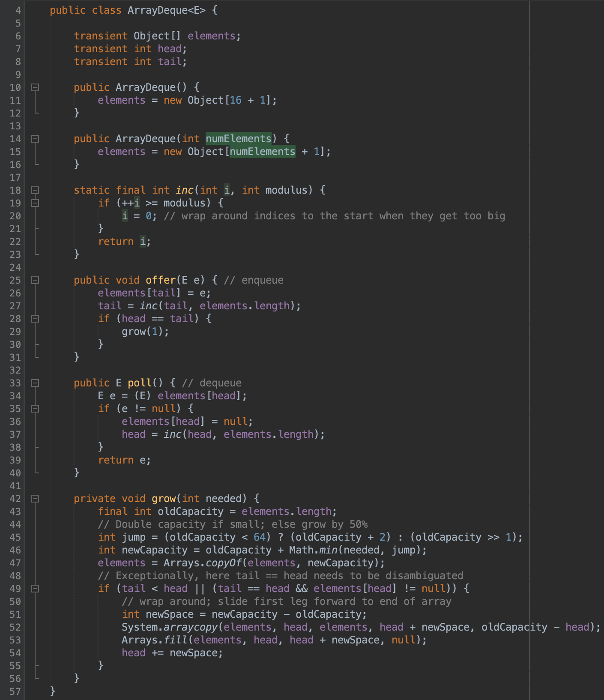604x700 pixels.
Task: Collapse the if (head == tail) block
Action: click(x=35, y=319)
